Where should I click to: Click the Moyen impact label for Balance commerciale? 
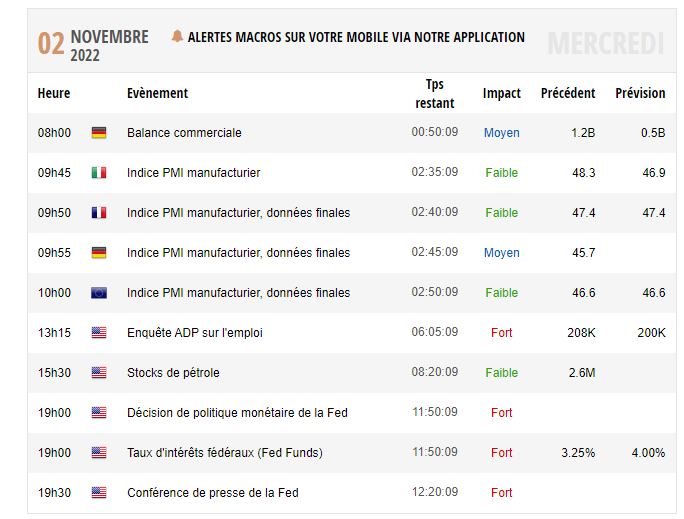click(502, 133)
